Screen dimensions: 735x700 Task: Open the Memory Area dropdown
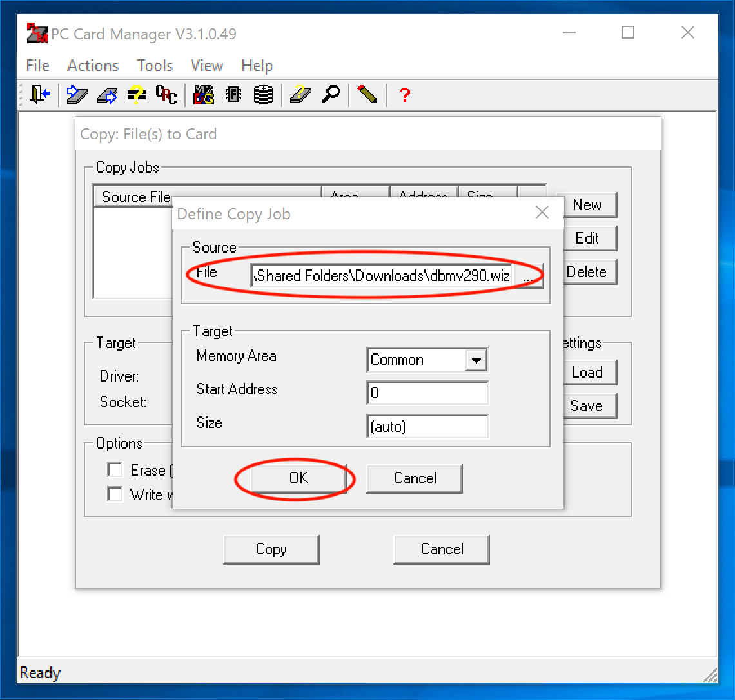[476, 360]
